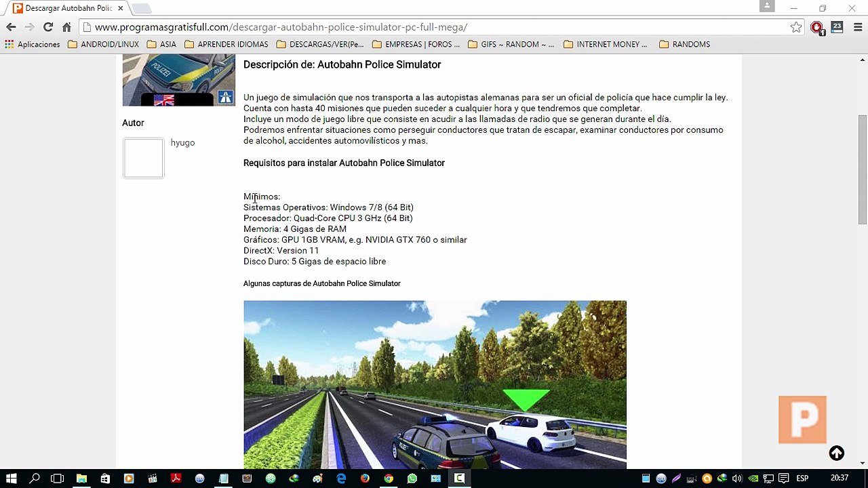Open the red ad-blocker extension icon
868x488 pixels.
pos(817,28)
